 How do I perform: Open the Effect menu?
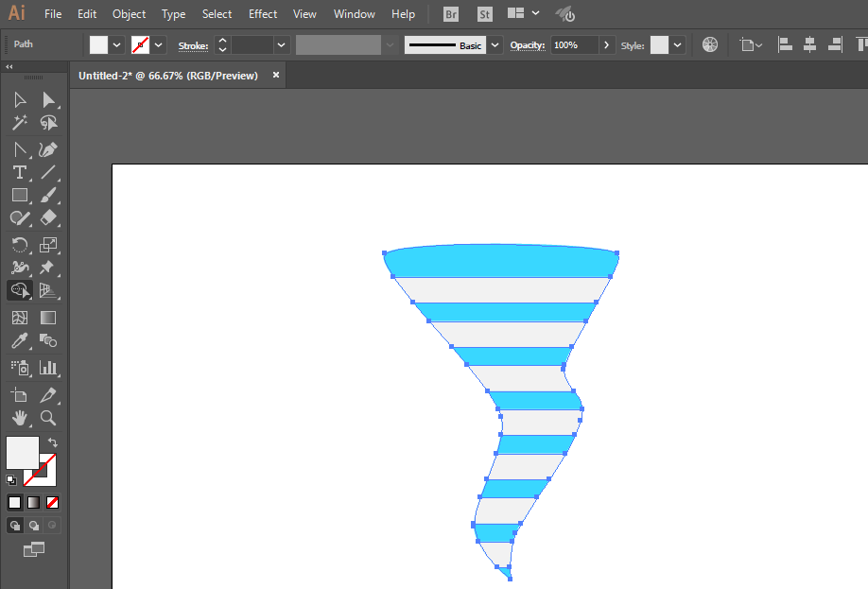[x=263, y=14]
